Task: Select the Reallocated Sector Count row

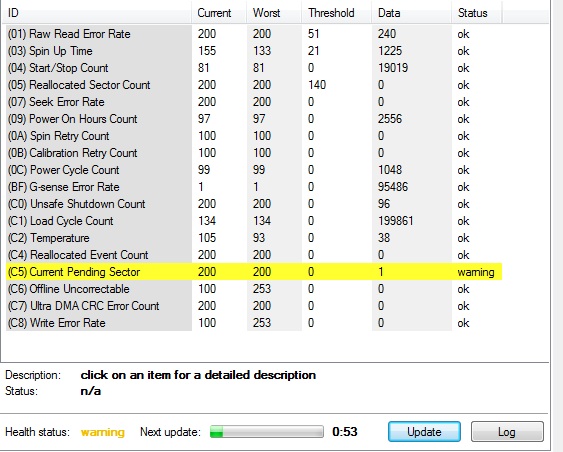Action: pos(254,85)
